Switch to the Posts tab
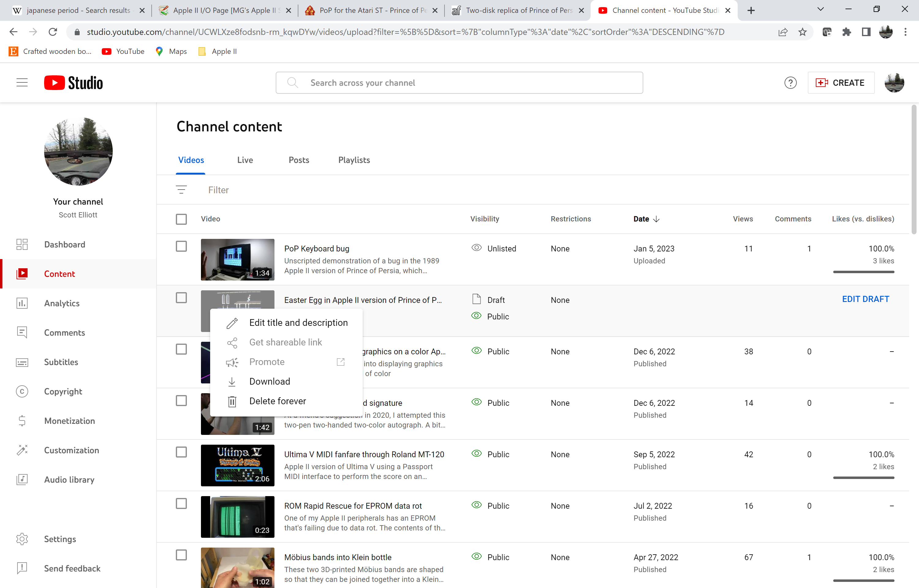The image size is (919, 588). pyautogui.click(x=299, y=160)
